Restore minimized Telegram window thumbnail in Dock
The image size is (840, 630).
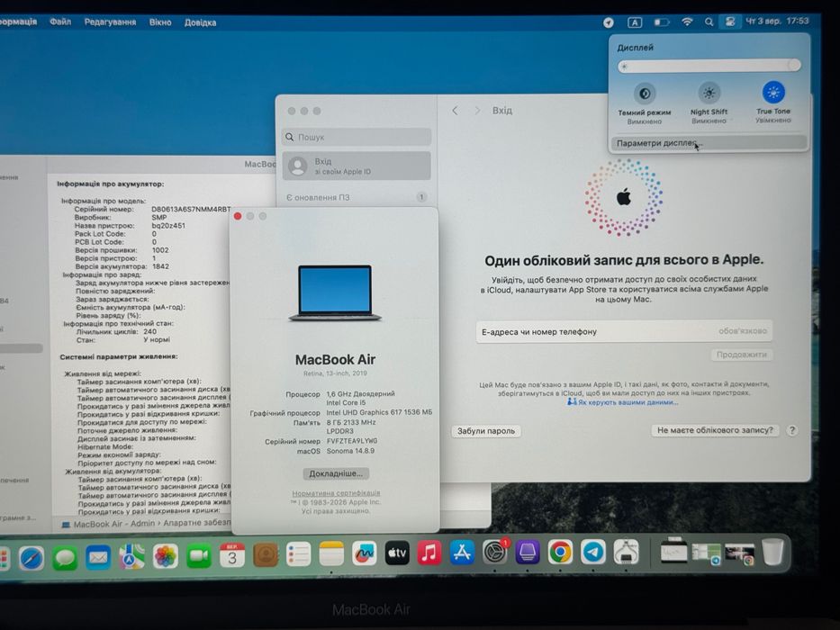pyautogui.click(x=706, y=553)
